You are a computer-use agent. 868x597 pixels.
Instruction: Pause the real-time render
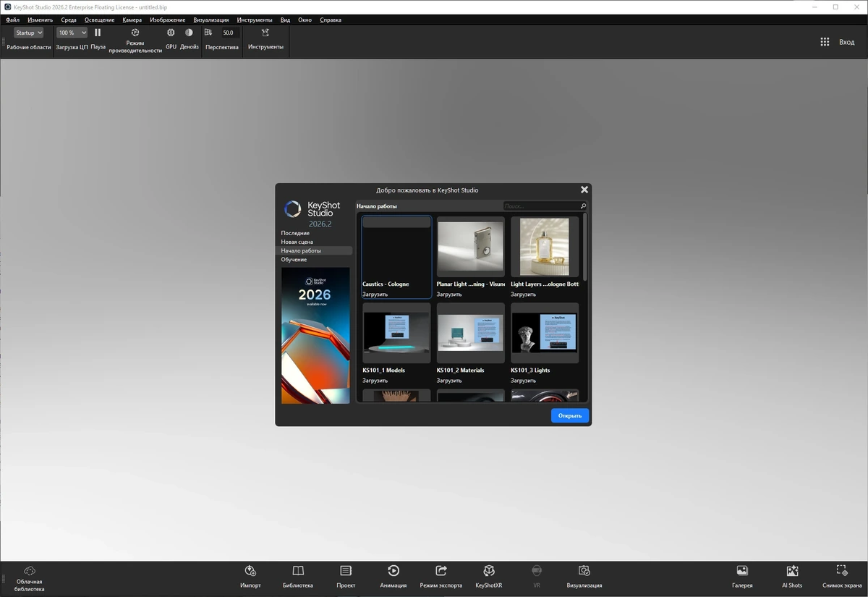coord(98,33)
